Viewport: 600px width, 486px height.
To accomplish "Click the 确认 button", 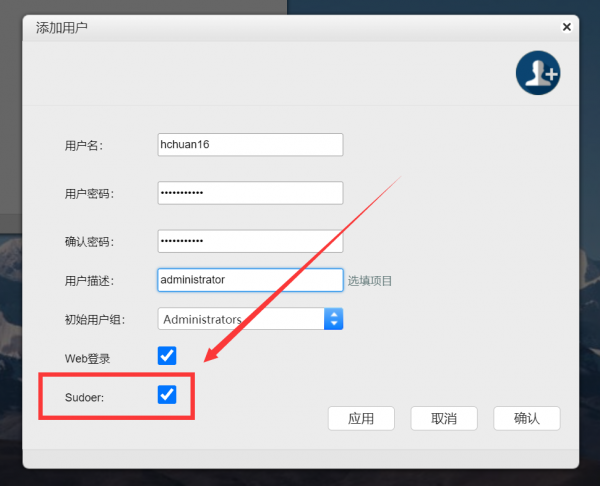I will point(527,418).
